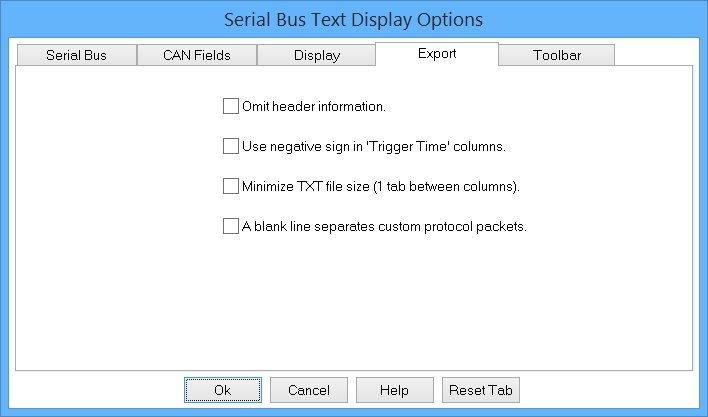
Task: Click the Serial Bus Text Display Options title bar
Action: [354, 19]
